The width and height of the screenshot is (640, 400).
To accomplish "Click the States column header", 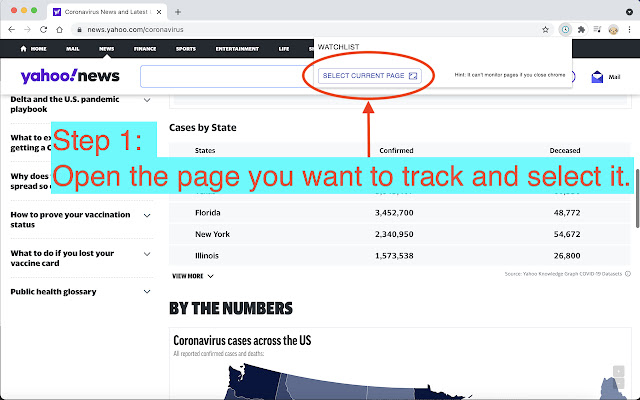I will [205, 150].
